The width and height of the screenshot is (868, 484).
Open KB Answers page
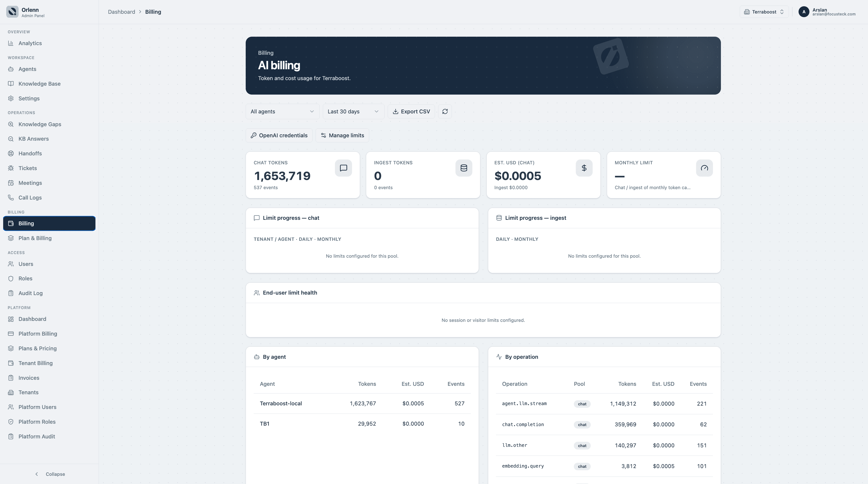[x=49, y=139]
